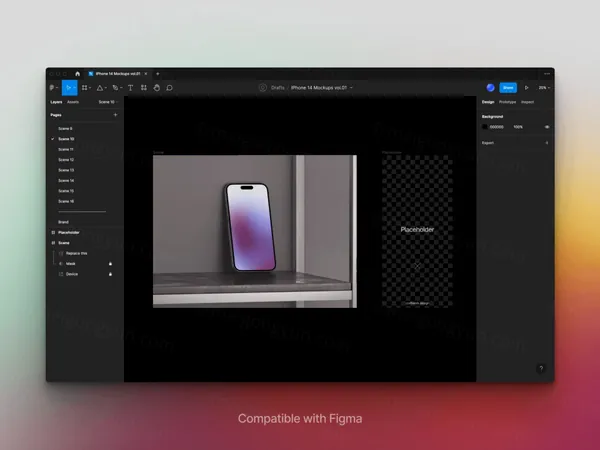The width and height of the screenshot is (600, 450).
Task: Open the zoom level dropdown
Action: 545,88
